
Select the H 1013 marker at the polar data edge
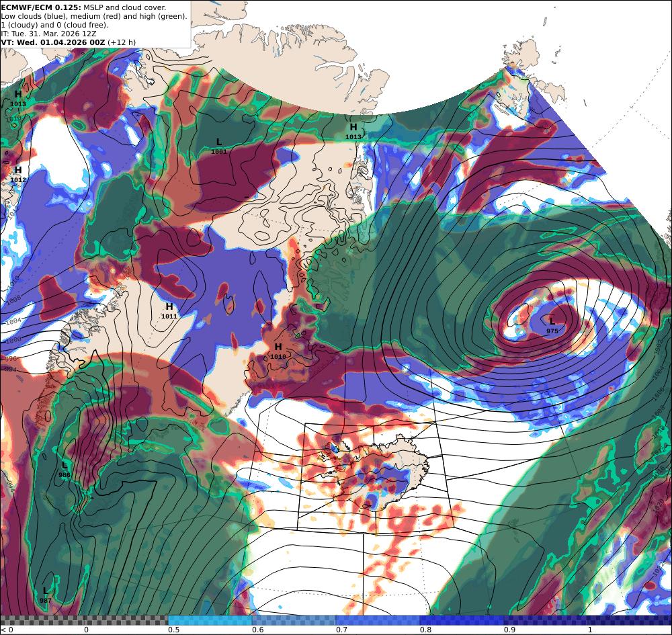(353, 131)
